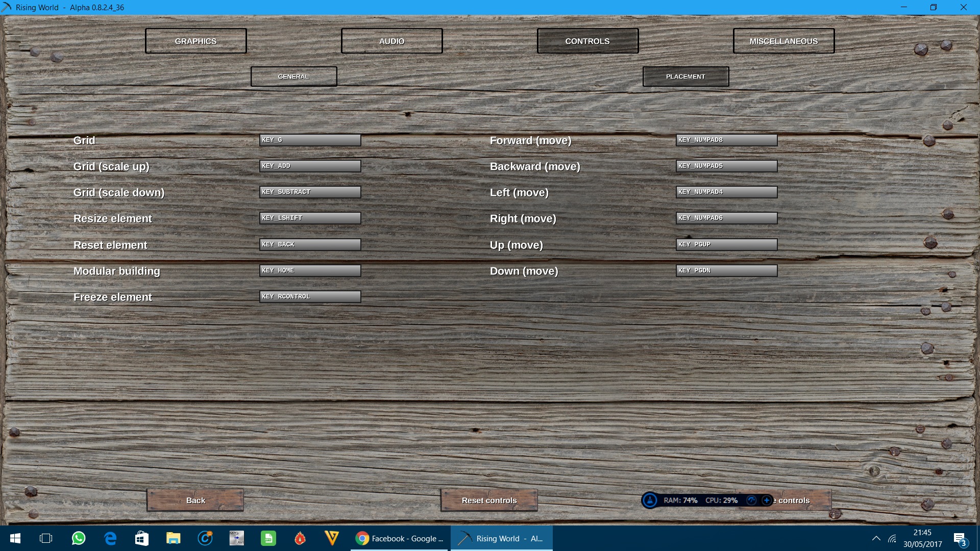Open the Action Center notifications icon
This screenshot has height=551, width=980.
pos(960,539)
